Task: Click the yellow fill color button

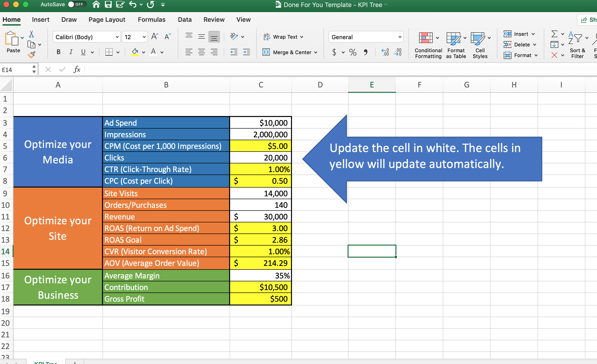Action: coord(135,52)
